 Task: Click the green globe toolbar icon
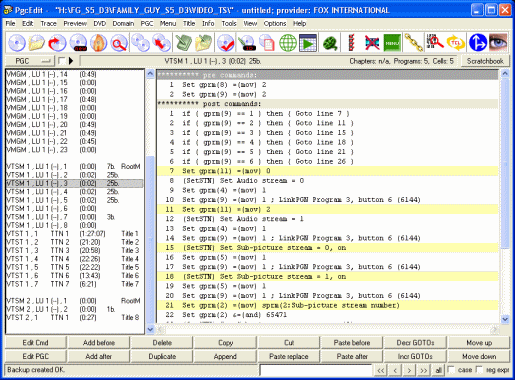pos(288,43)
